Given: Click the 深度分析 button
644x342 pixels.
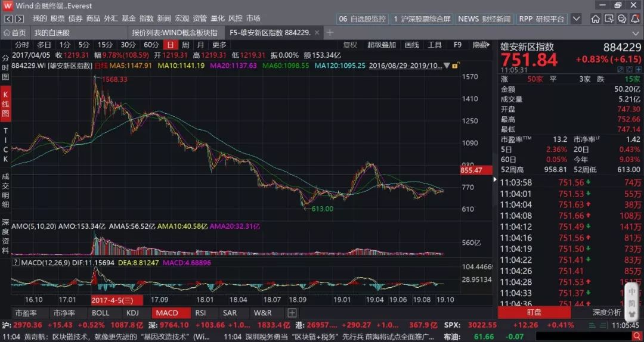Looking at the screenshot, I should [x=607, y=312].
